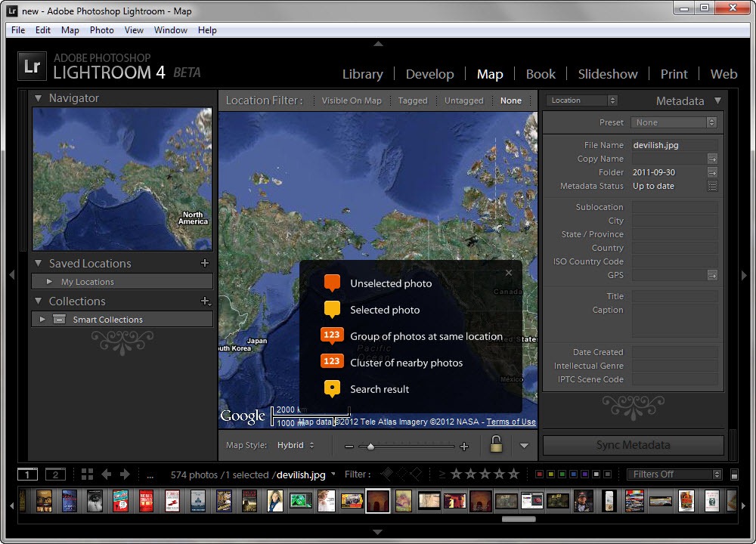Collapse the Collections panel
Screen dimensions: 756x544
pos(38,301)
